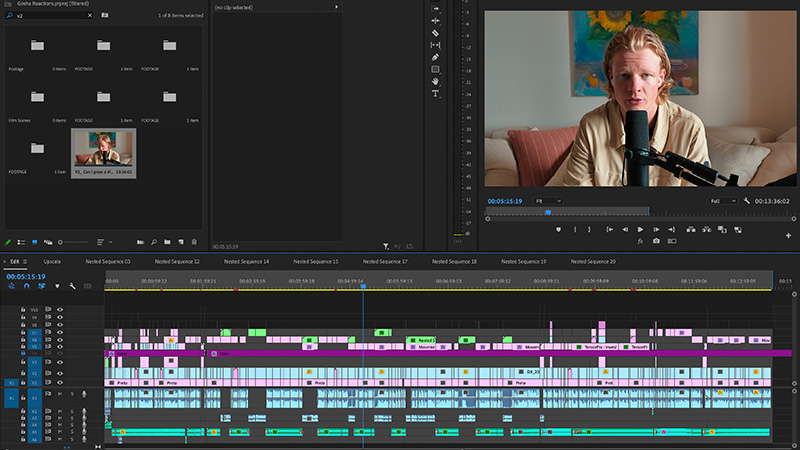Click Automate to Sequence icon

point(140,242)
